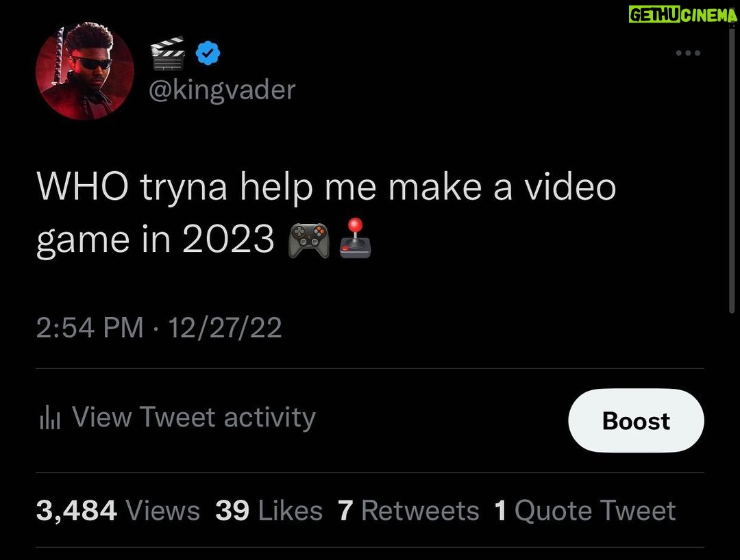Click the Boost button
The image size is (740, 560).
(636, 420)
